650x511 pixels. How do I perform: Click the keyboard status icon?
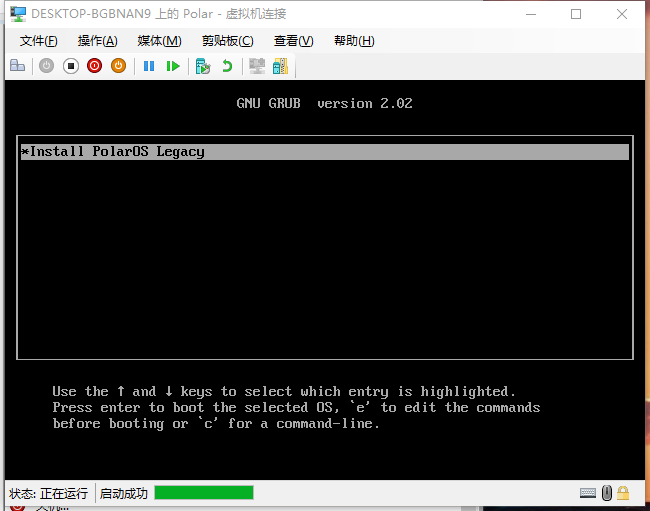(588, 493)
